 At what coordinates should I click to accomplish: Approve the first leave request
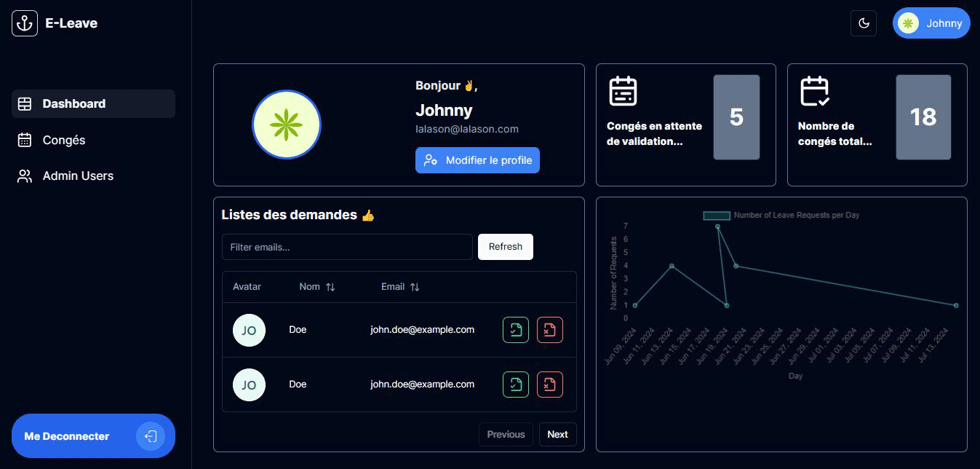click(x=515, y=329)
